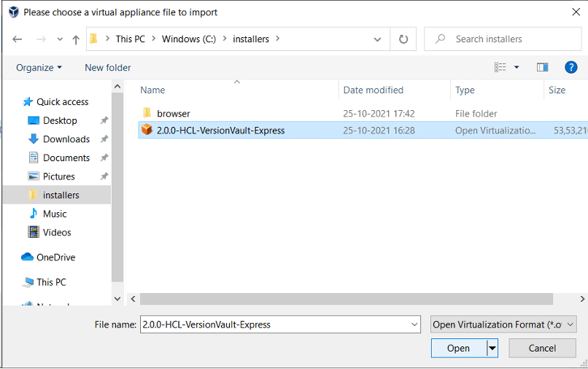Viewport: 588px width, 369px height.
Task: Open Videos in navigation pane
Action: click(57, 233)
